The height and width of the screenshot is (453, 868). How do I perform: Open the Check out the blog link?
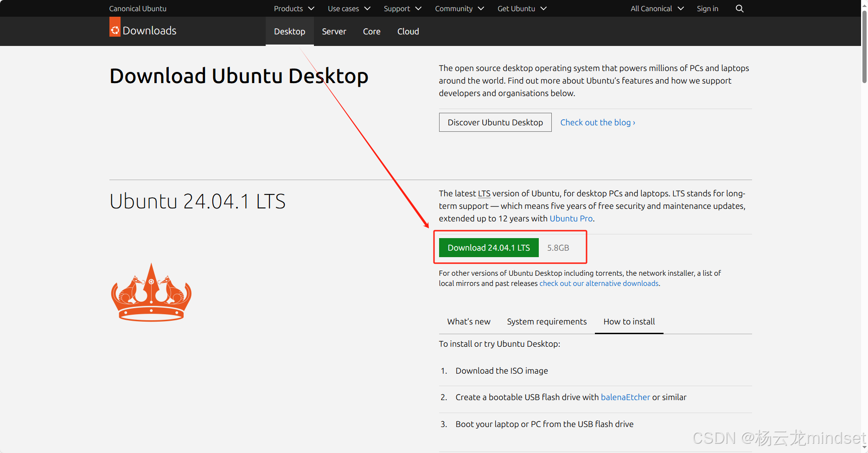pyautogui.click(x=597, y=122)
